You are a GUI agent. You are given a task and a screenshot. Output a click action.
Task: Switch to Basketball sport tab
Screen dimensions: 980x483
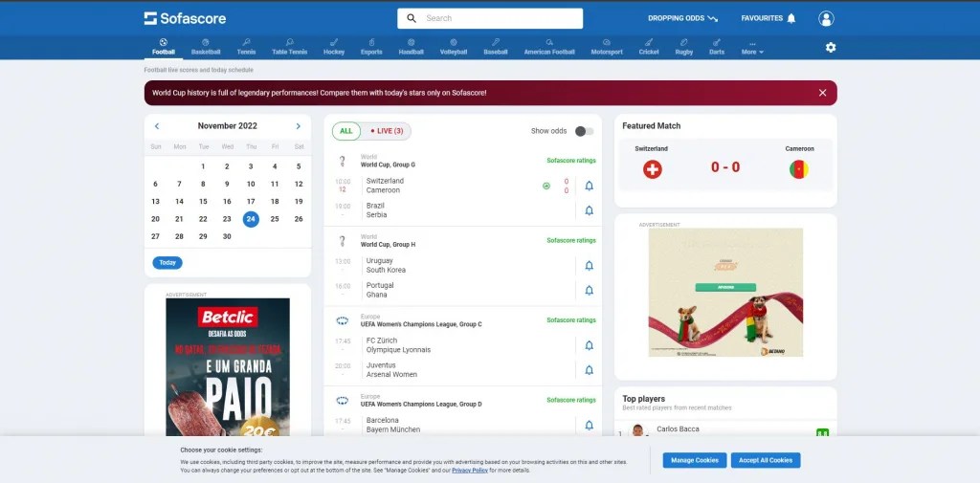click(206, 47)
